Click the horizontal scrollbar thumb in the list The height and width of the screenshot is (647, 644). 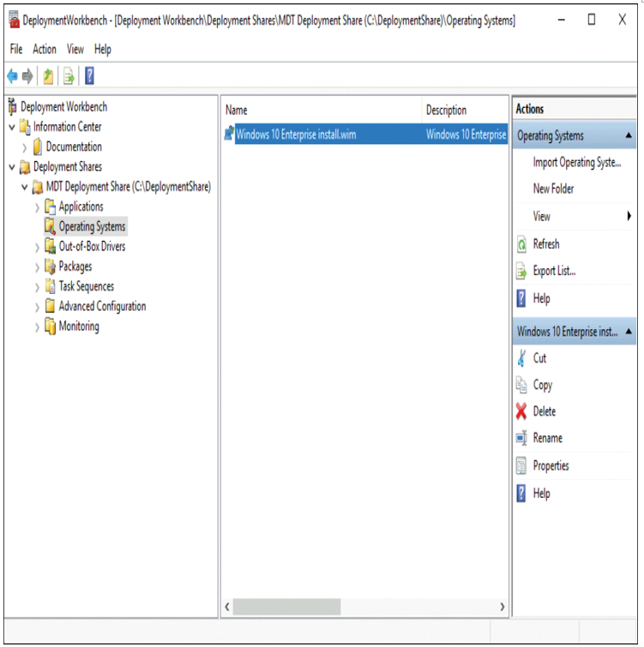click(286, 607)
